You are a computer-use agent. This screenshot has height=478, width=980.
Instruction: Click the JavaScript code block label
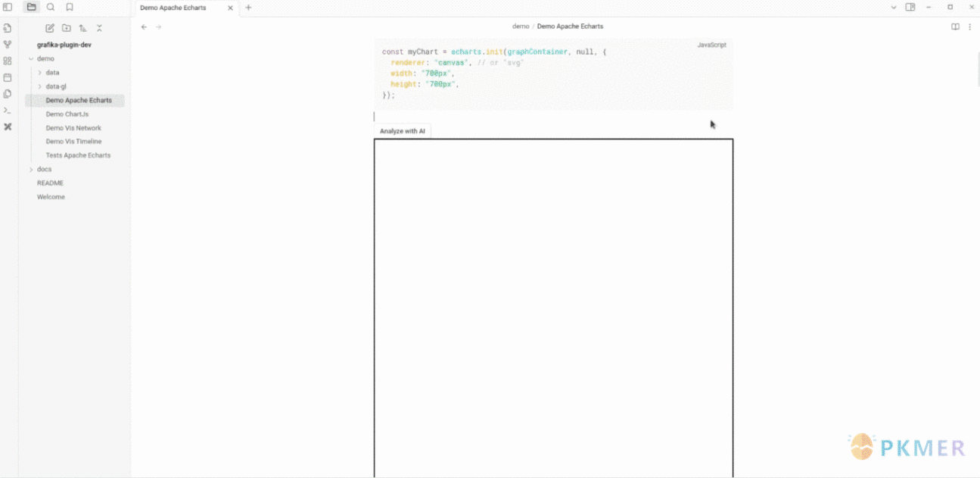(711, 45)
